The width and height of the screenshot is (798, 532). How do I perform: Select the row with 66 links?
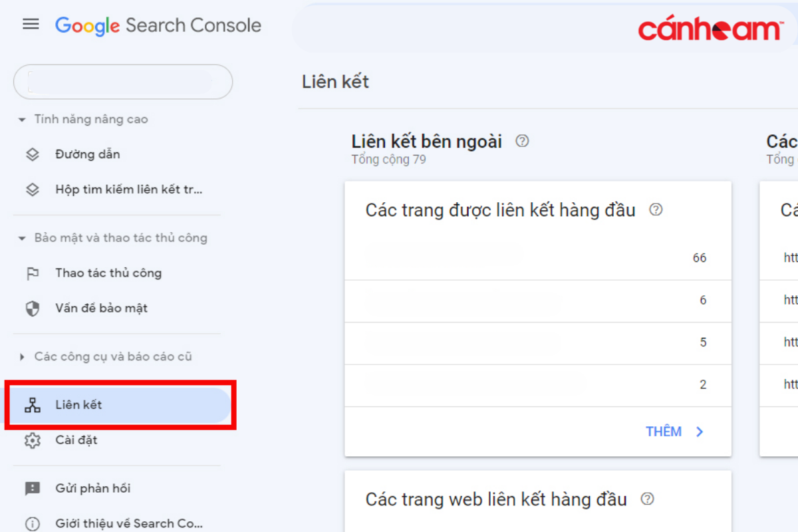[538, 258]
